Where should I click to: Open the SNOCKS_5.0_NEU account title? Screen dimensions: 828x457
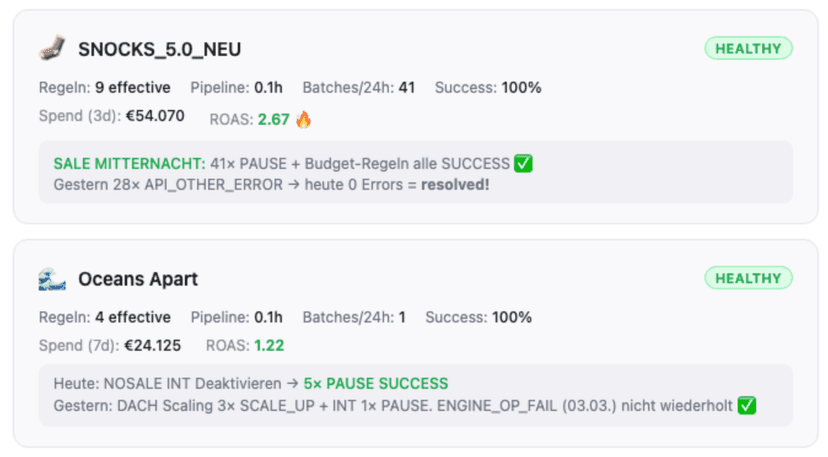coord(159,49)
